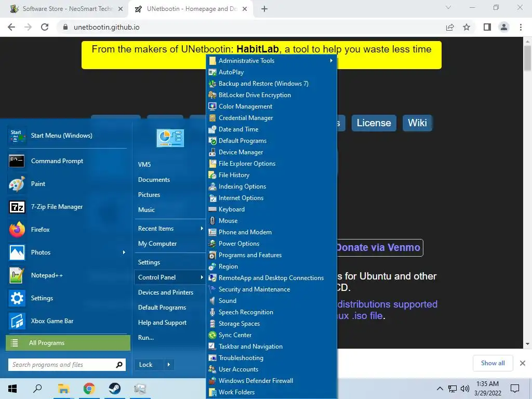Open Steam from the taskbar
Screen dimensions: 532x399
[114, 389]
